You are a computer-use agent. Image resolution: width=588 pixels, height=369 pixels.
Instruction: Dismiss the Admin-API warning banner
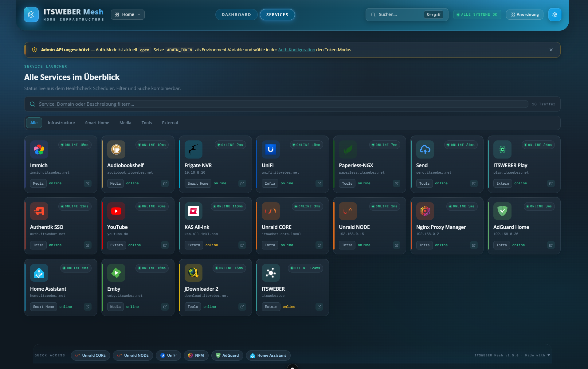(551, 49)
